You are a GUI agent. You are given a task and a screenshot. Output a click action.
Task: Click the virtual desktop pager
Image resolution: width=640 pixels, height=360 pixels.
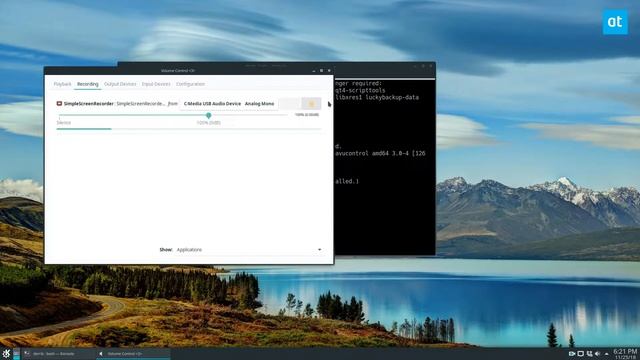click(x=17, y=353)
